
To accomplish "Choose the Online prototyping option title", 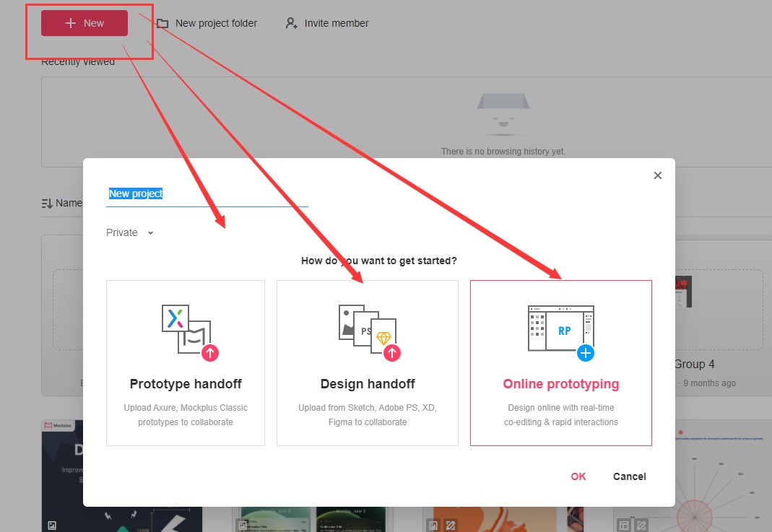I will (560, 384).
